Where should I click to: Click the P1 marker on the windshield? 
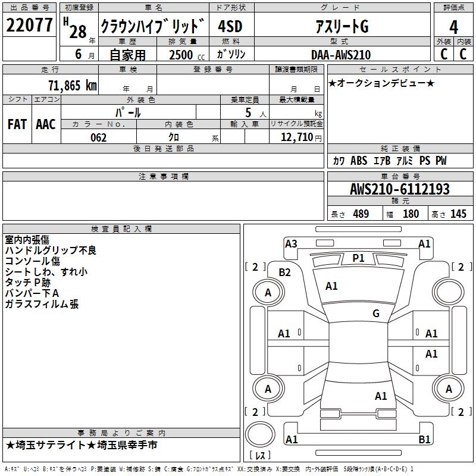358,258
